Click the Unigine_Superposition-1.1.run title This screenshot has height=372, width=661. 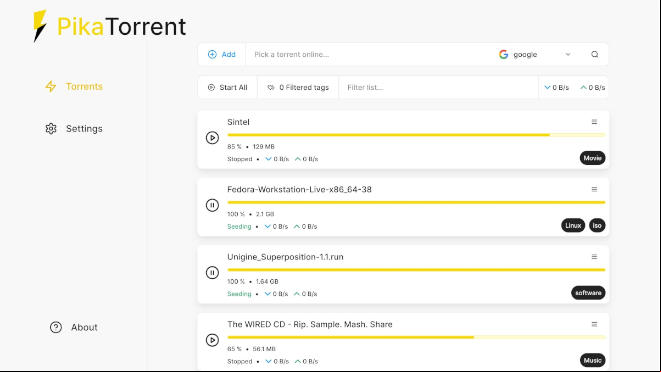(285, 257)
